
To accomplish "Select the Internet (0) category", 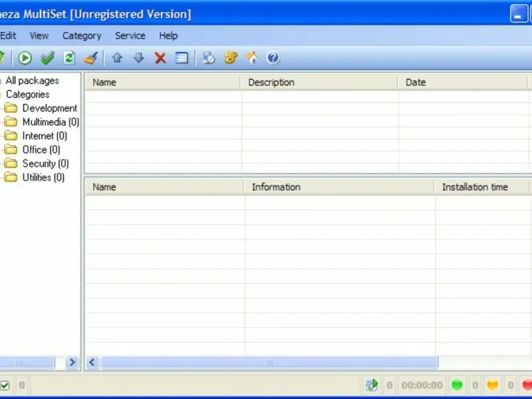I will tap(45, 136).
